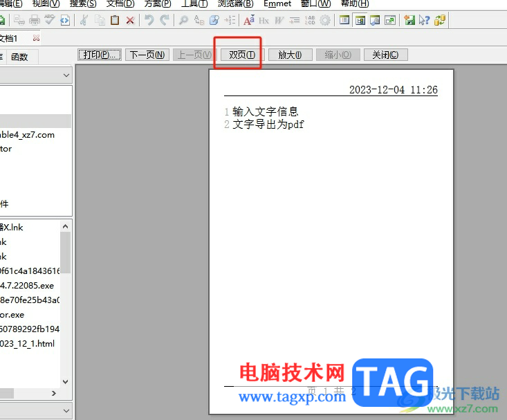Click the 双页(T) two-page button
Viewport: 507px width, 420px height.
pos(242,55)
